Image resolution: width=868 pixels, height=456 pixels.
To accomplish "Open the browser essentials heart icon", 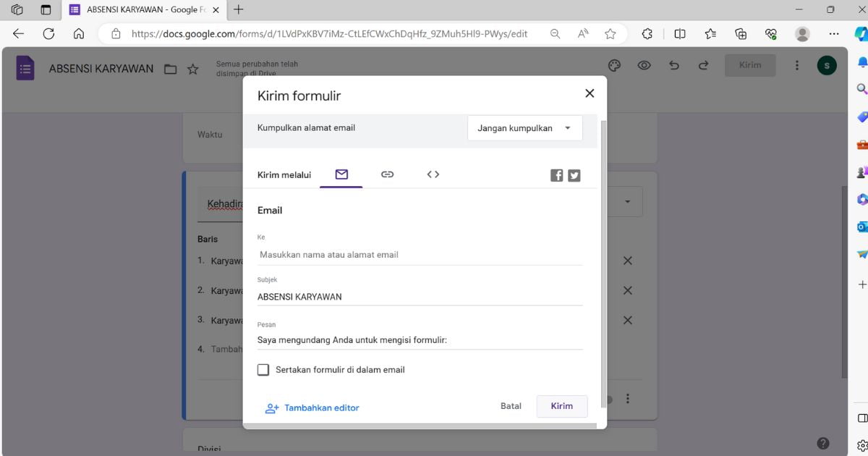I will 771,33.
